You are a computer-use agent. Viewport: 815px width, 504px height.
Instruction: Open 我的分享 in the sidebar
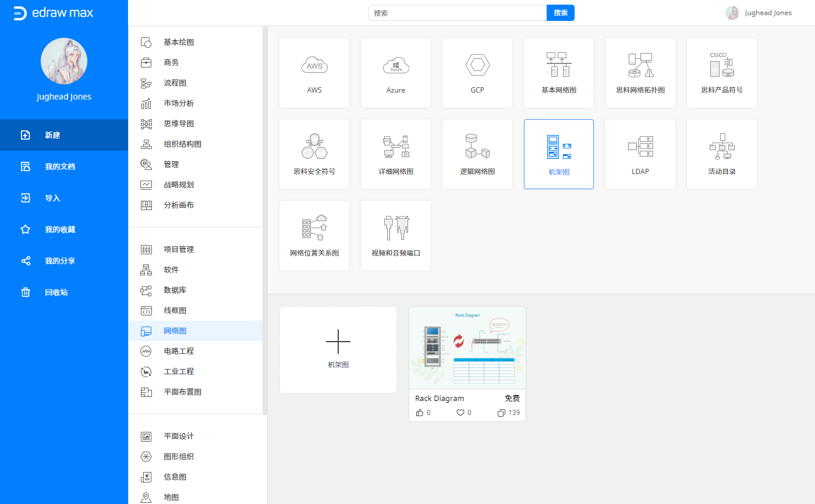point(64,261)
